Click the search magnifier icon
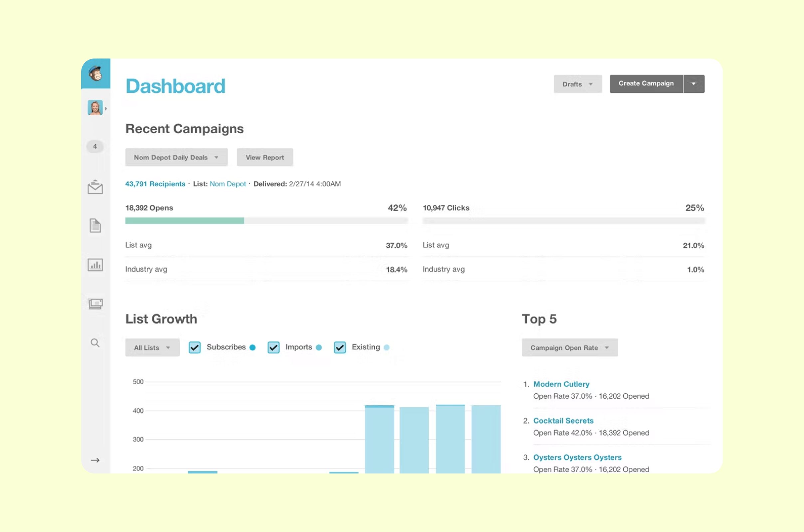The image size is (804, 532). pyautogui.click(x=95, y=343)
